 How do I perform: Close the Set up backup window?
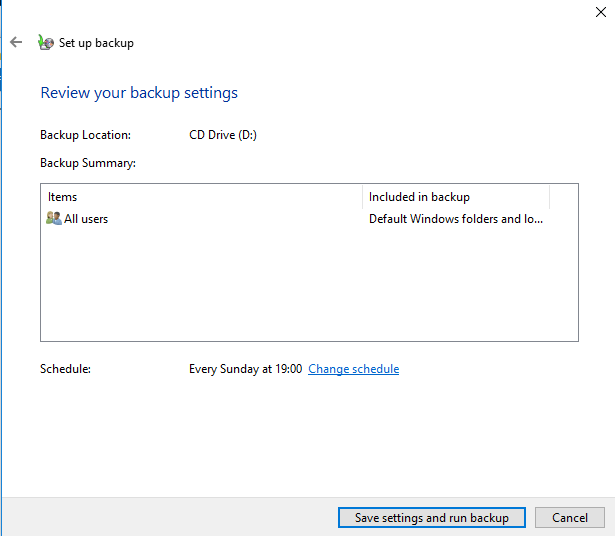[600, 12]
